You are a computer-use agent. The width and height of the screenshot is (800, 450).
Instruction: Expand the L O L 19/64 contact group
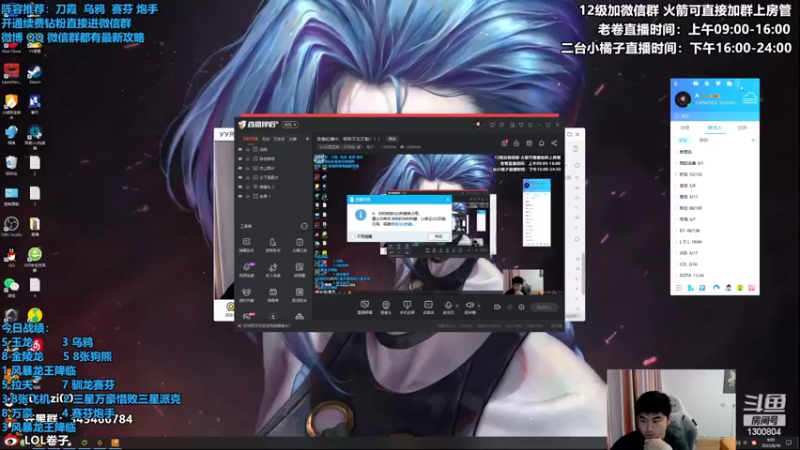coord(714,242)
